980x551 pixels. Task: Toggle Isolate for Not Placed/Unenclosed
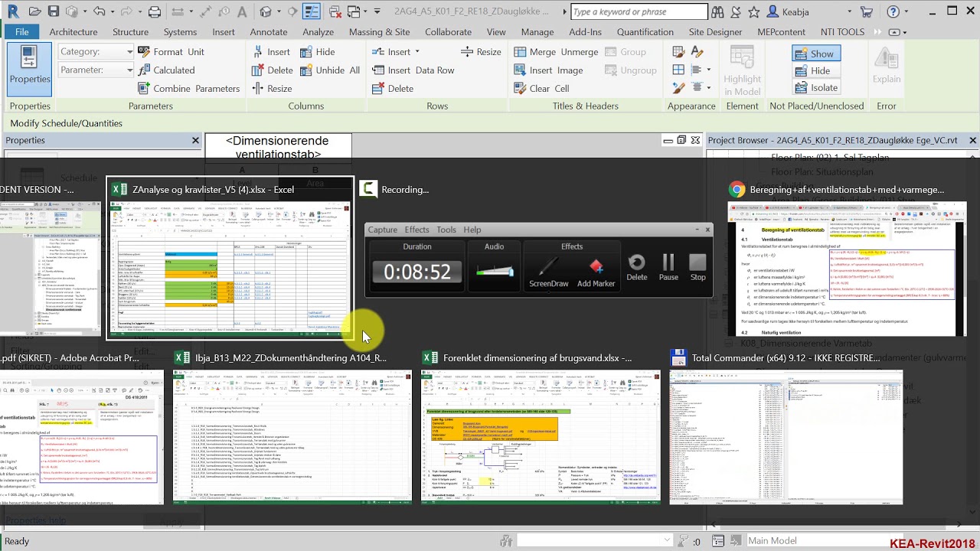click(816, 87)
